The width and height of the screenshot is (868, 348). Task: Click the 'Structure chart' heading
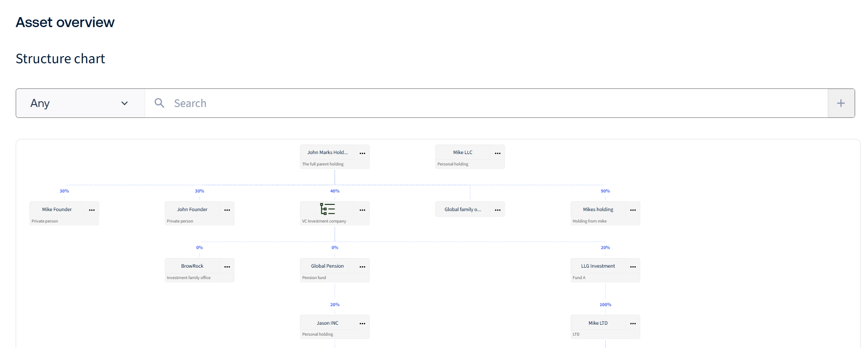pyautogui.click(x=60, y=58)
